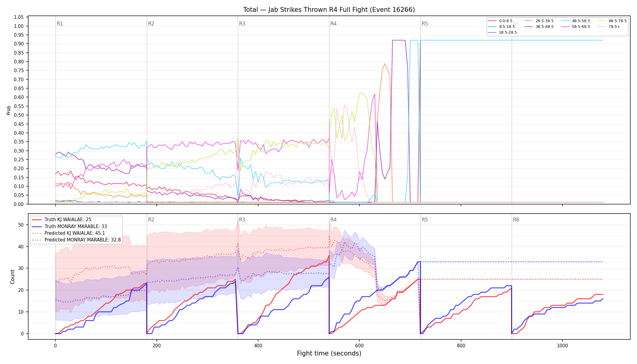Click the 600 tick on the time axis
This screenshot has height=364, width=637.
(359, 345)
